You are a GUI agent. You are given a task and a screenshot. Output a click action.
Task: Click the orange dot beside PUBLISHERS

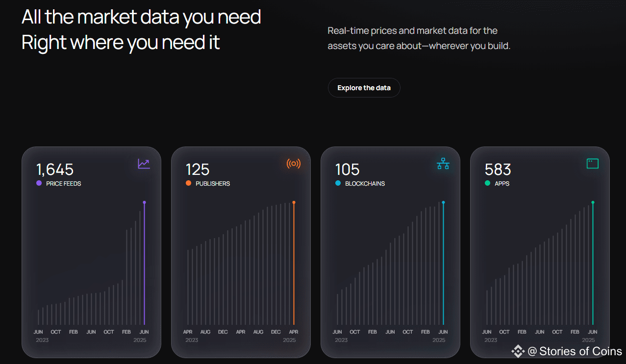click(x=188, y=183)
